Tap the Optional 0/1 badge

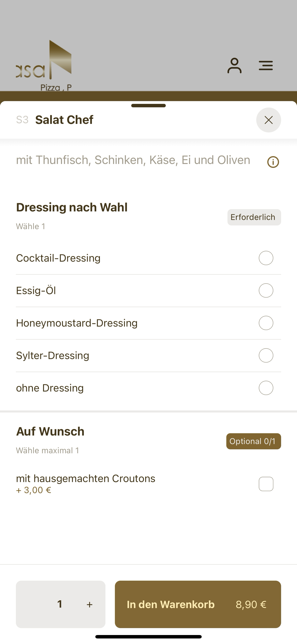click(x=253, y=441)
